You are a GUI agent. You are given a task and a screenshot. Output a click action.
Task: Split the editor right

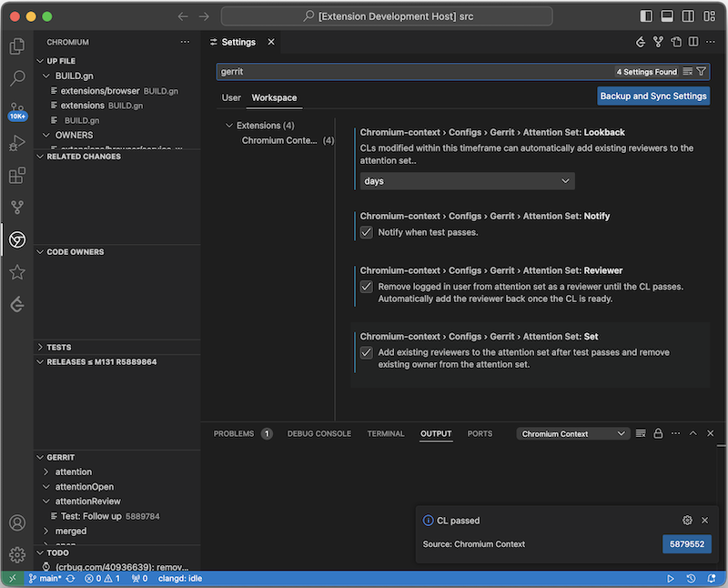pos(693,42)
